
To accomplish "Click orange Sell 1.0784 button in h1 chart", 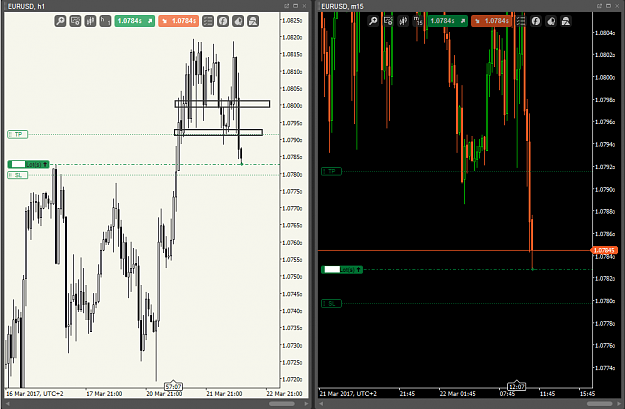I will [179, 21].
